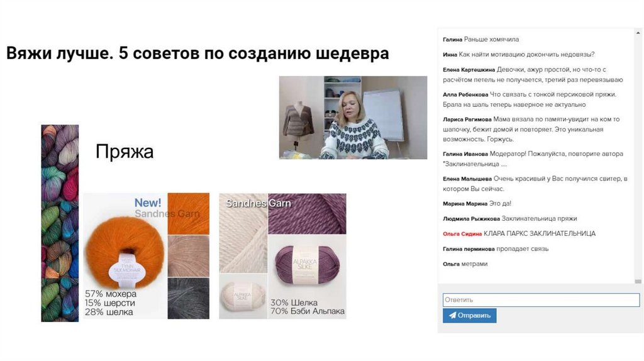Select the purple knit texture swatch
This screenshot has height=361, width=644.
[307, 214]
